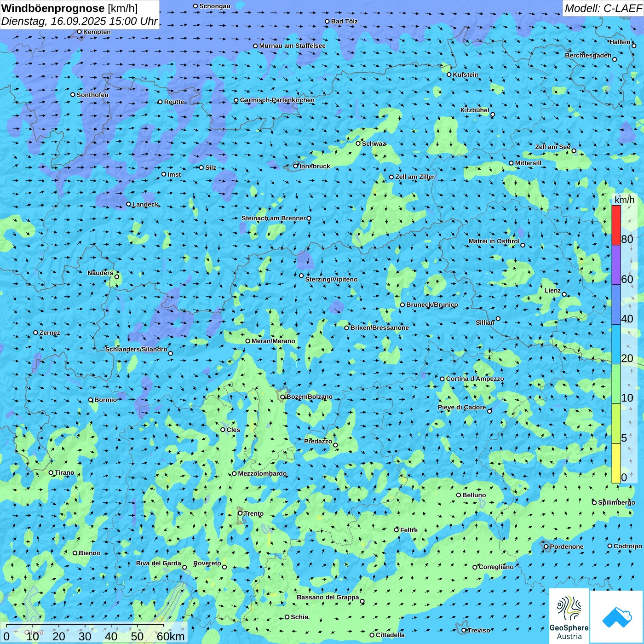Click the Riva del Garda label
Viewport: 644px width, 644px height.
pos(159,563)
